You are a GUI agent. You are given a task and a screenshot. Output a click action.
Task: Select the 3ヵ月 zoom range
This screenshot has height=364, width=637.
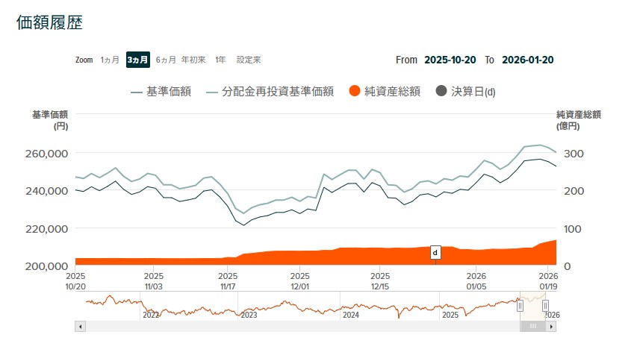point(137,60)
